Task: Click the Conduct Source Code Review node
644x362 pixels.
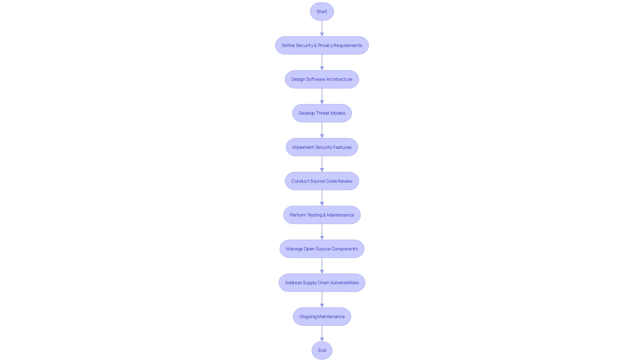Action: pyautogui.click(x=322, y=181)
